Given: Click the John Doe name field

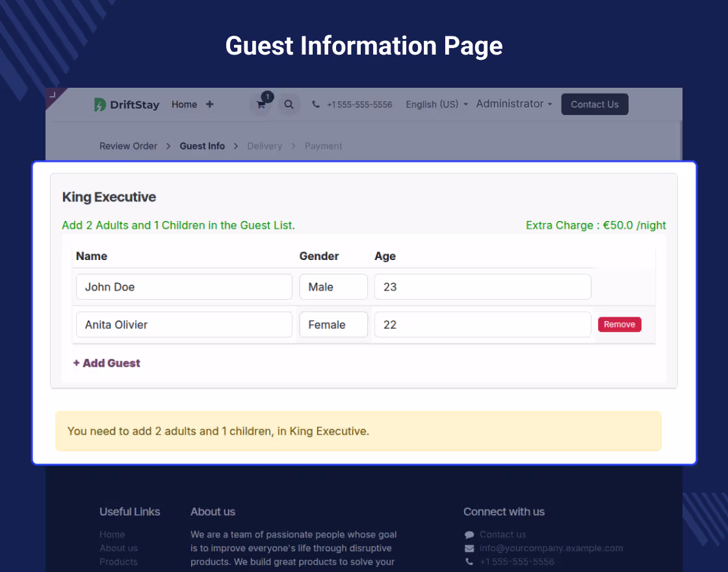Looking at the screenshot, I should [185, 287].
